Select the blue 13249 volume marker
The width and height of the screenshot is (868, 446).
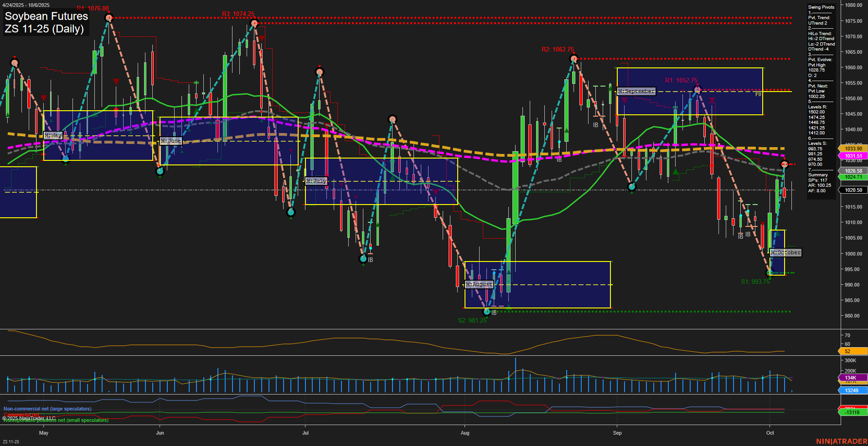click(851, 390)
